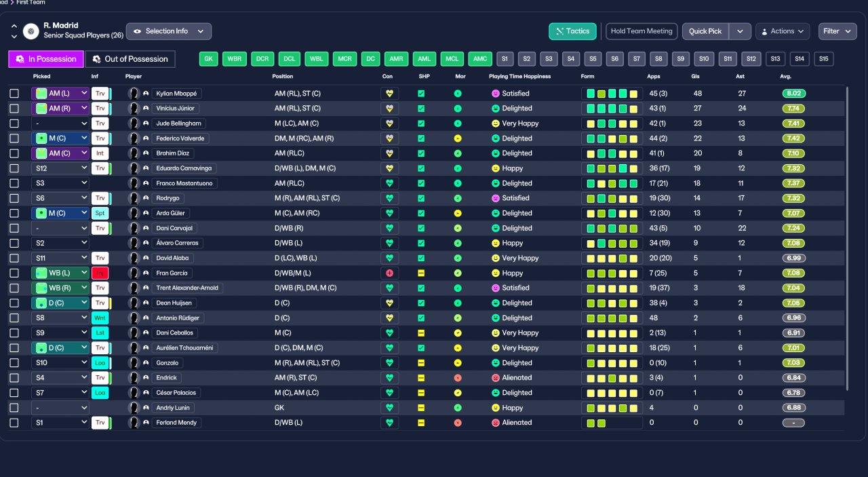Click Vinícius Júnior's Delighted face icon
Screen dimensions: 868x477
pos(495,109)
